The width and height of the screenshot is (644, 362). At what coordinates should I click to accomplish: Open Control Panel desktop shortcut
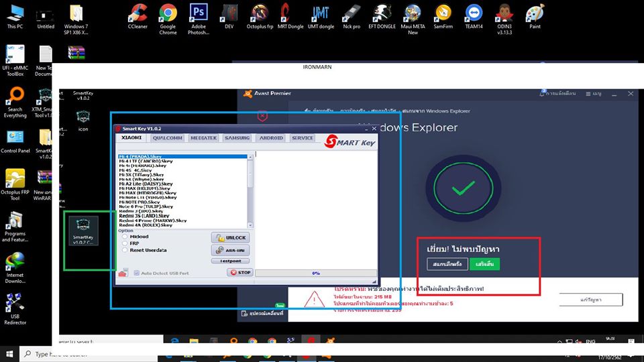pos(15,141)
